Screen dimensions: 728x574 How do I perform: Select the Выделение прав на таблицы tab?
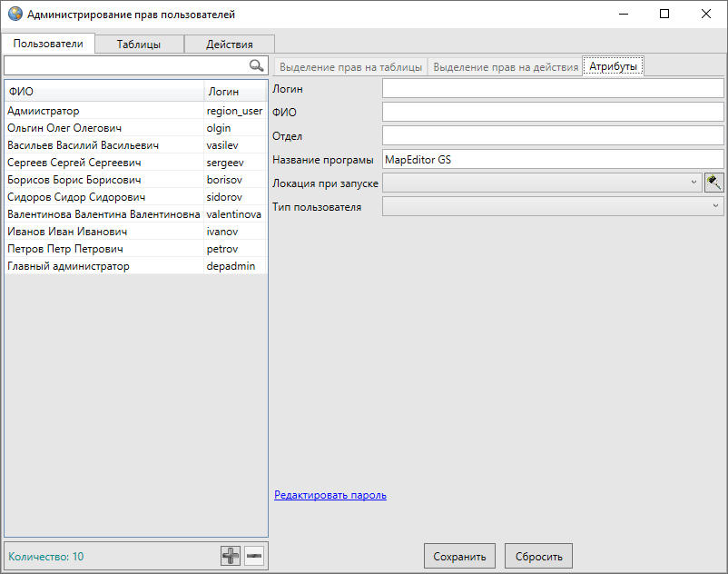click(x=350, y=67)
